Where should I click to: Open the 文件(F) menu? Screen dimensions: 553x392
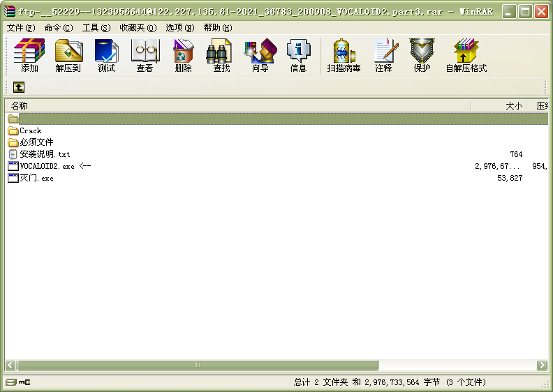pos(21,27)
